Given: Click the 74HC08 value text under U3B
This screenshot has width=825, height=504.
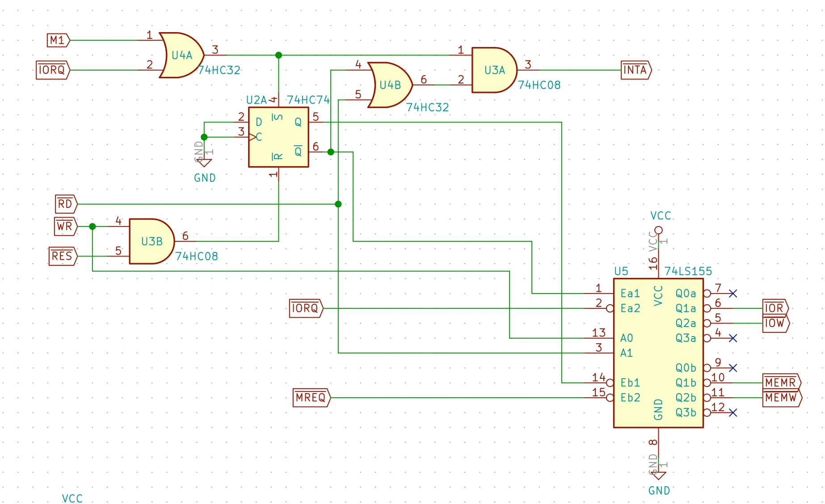Looking at the screenshot, I should click(197, 256).
